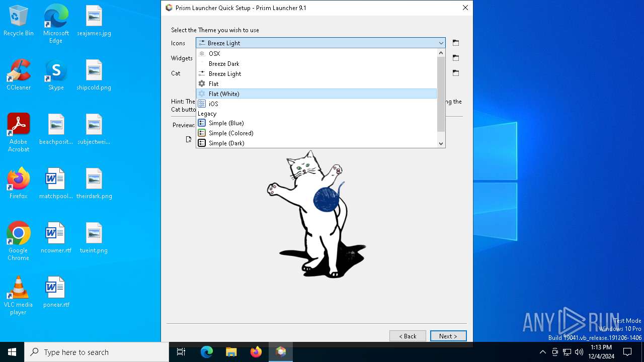
Task: Select the Flat icon theme entry
Action: [316, 83]
